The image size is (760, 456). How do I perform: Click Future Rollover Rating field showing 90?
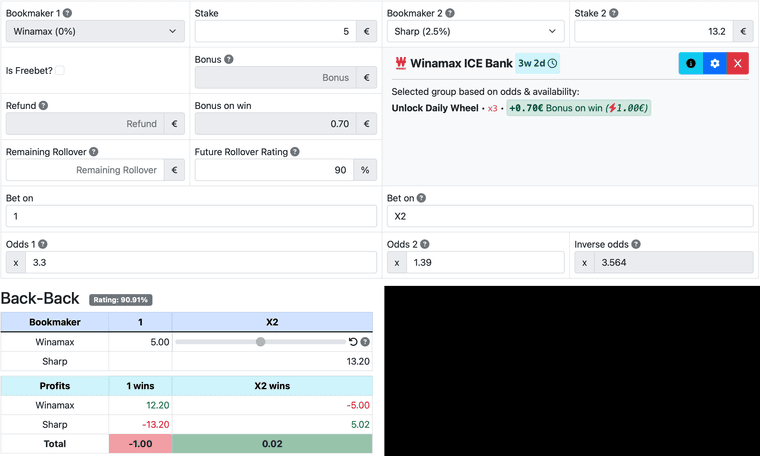click(274, 170)
